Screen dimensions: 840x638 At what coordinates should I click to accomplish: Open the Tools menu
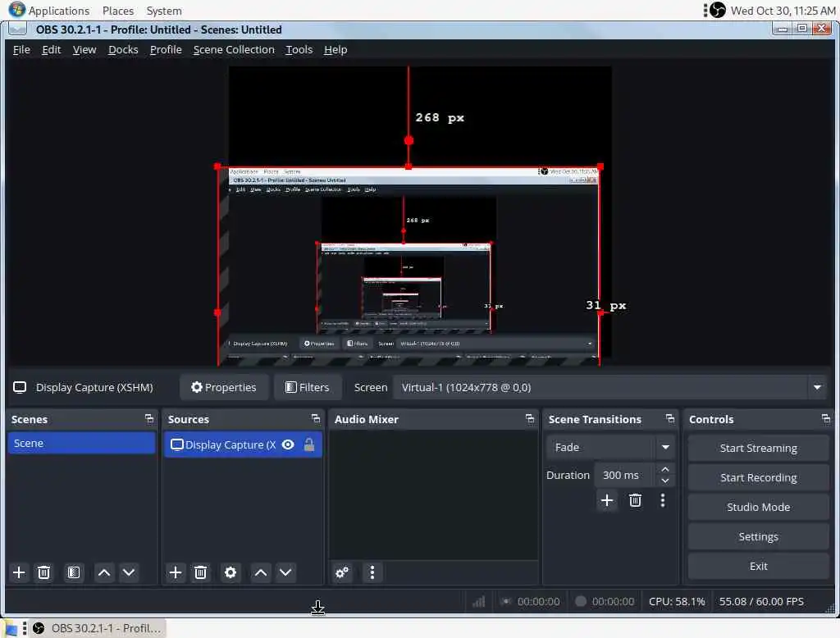tap(299, 50)
